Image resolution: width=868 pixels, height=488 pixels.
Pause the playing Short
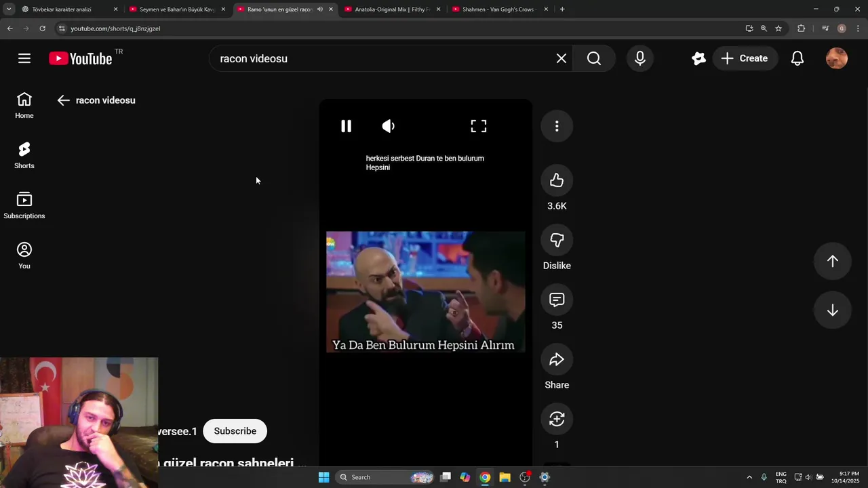[x=347, y=126]
